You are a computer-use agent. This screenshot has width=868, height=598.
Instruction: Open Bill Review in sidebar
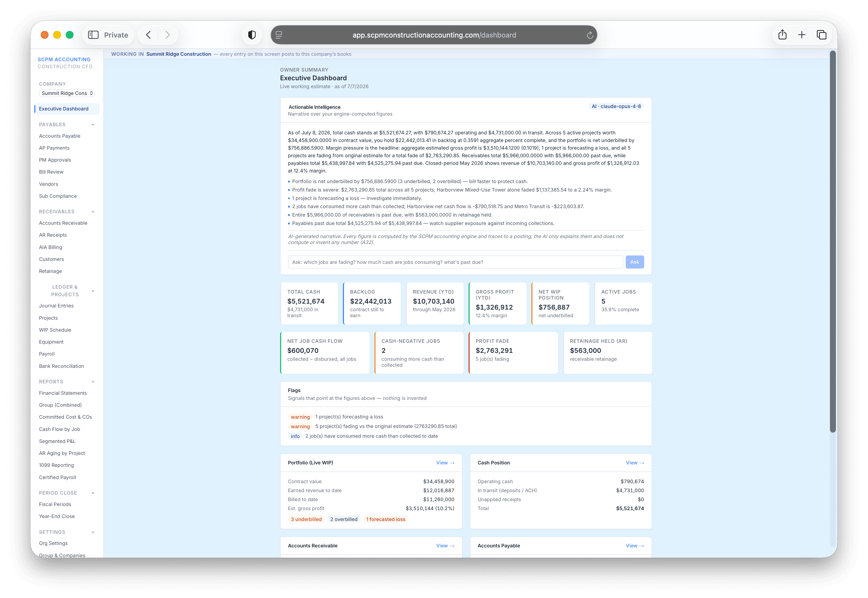point(51,172)
